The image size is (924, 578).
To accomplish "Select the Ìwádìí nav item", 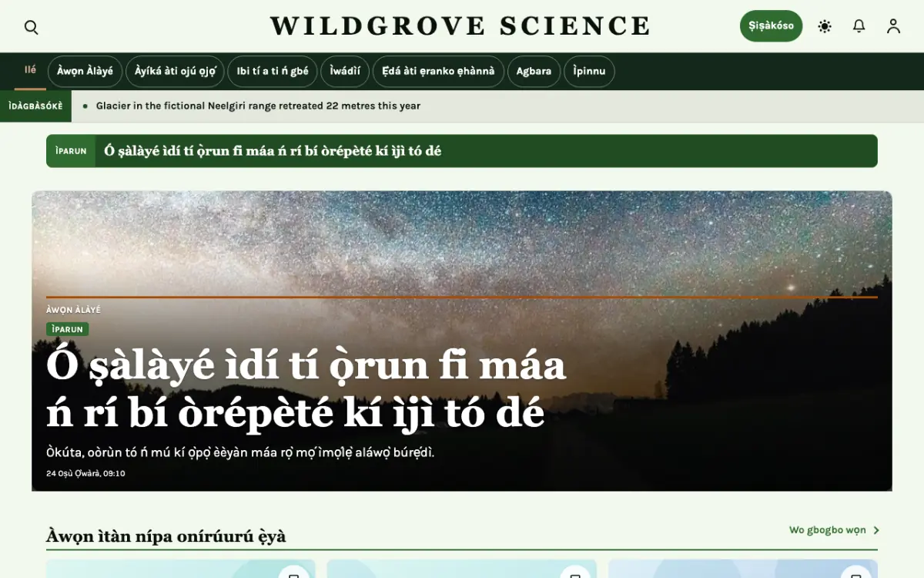I will point(345,72).
